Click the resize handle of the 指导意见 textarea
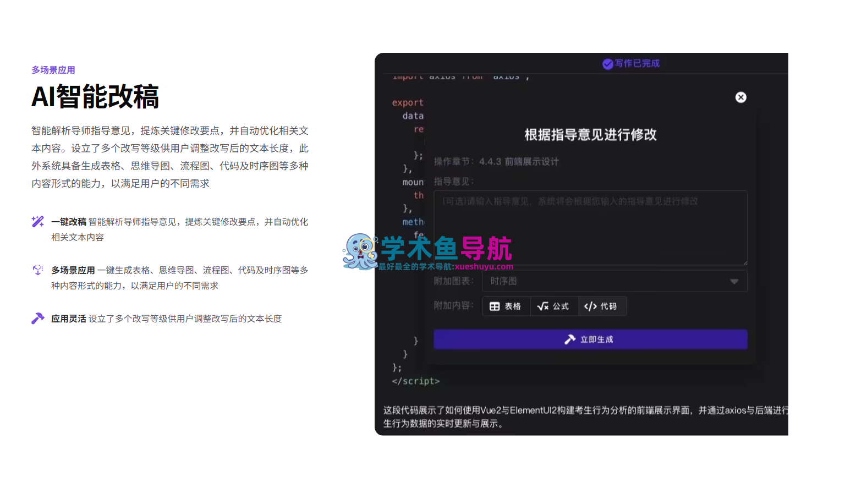 pos(744,262)
